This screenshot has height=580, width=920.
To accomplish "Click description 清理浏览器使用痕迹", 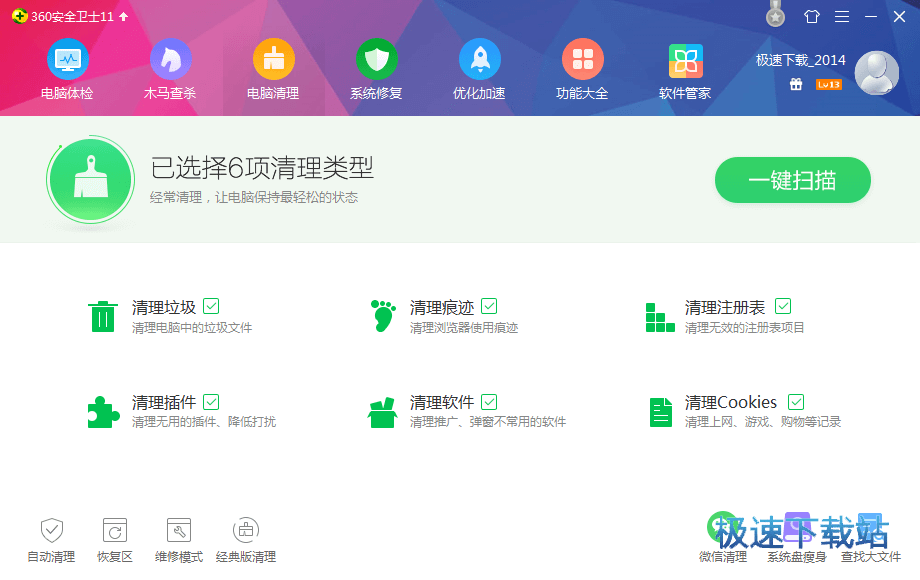I will point(464,328).
